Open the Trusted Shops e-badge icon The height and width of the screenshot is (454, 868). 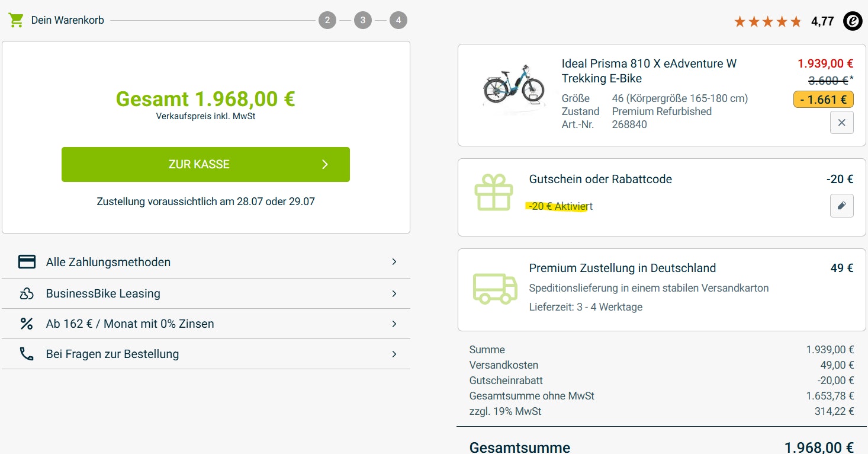click(x=853, y=21)
